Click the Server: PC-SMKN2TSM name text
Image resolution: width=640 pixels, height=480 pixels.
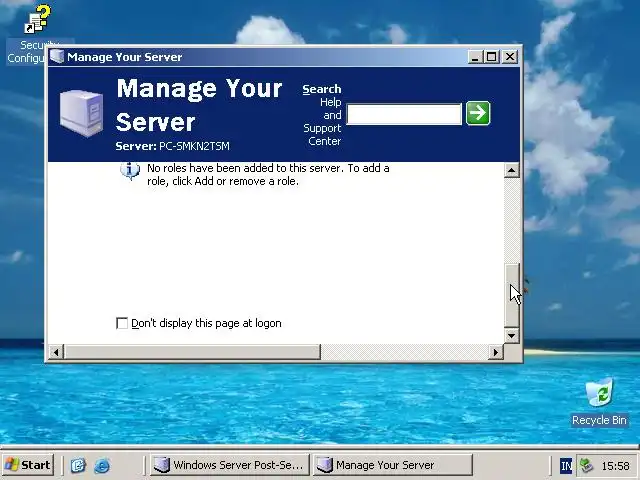172,146
